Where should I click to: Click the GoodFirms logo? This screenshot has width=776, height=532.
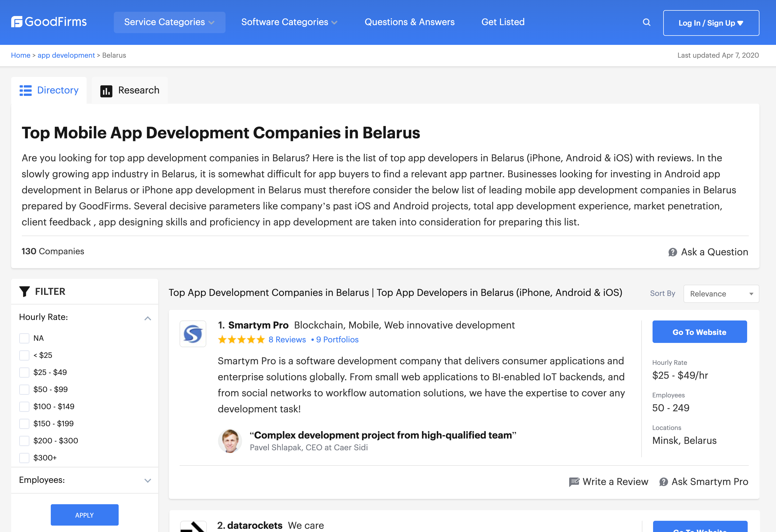pyautogui.click(x=49, y=22)
